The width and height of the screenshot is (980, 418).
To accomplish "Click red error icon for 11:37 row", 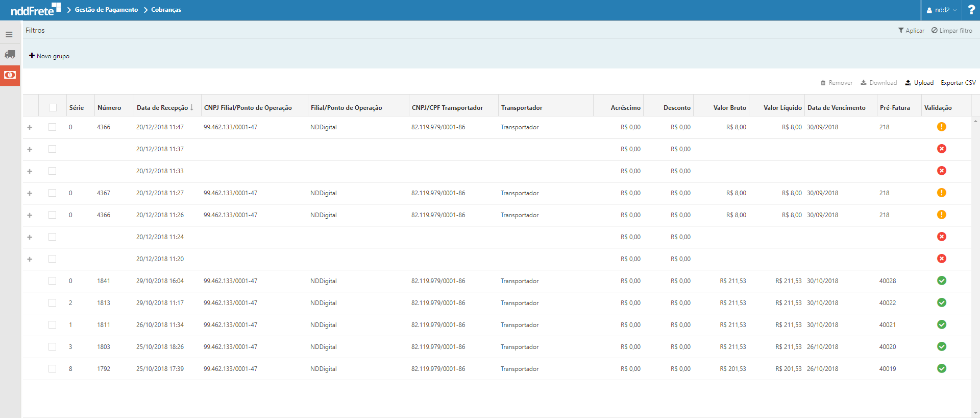I will 941,149.
